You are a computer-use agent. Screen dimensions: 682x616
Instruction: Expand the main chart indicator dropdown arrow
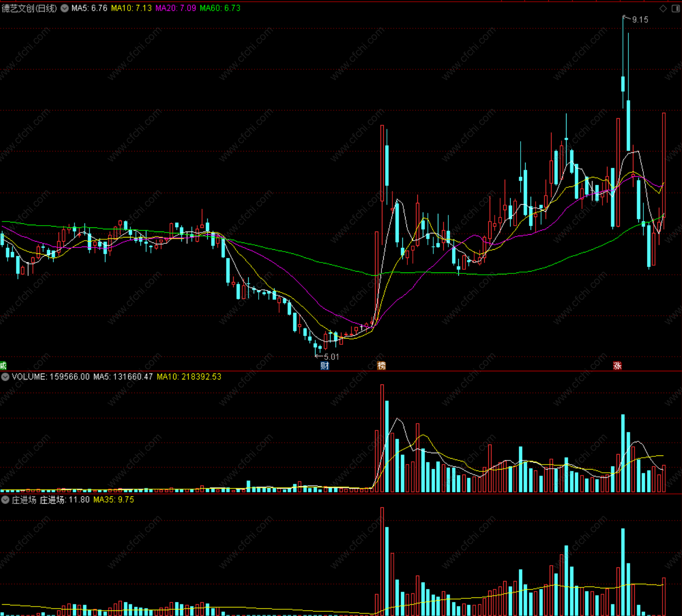tap(65, 8)
